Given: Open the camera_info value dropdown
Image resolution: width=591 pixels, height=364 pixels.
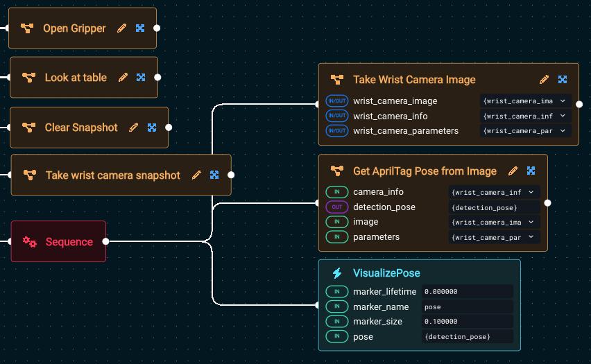Looking at the screenshot, I should click(x=494, y=192).
